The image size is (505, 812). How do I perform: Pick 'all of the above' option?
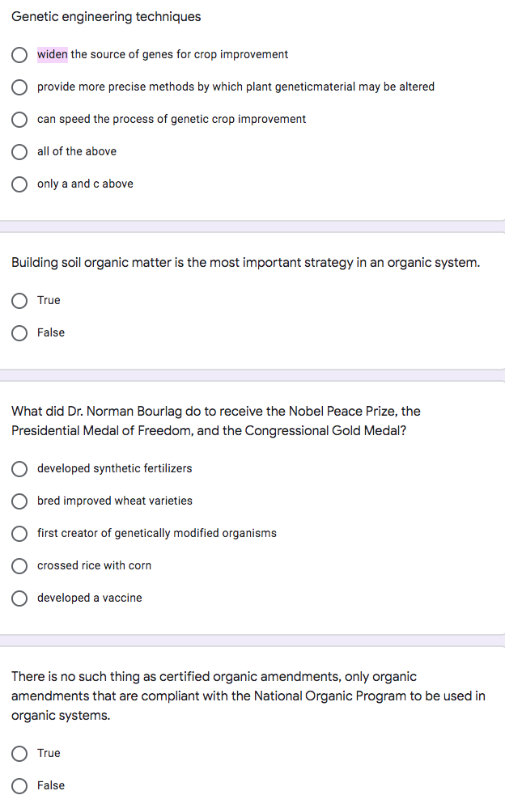[x=19, y=152]
